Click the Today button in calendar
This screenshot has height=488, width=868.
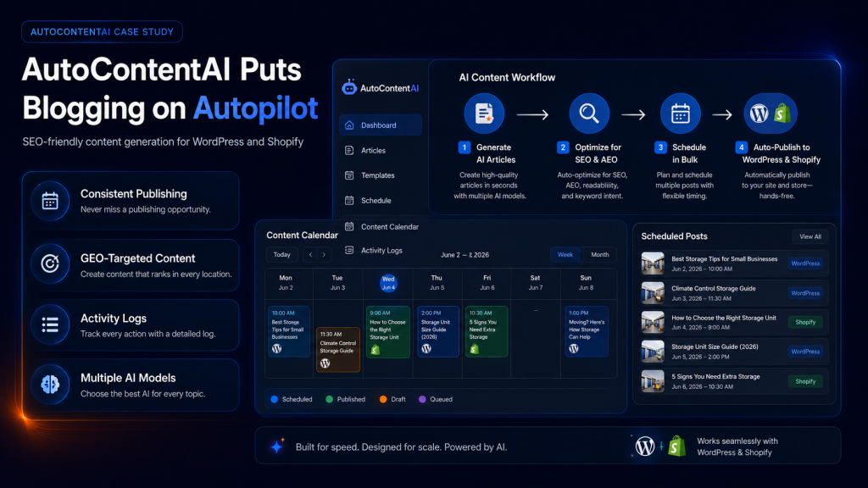(281, 254)
